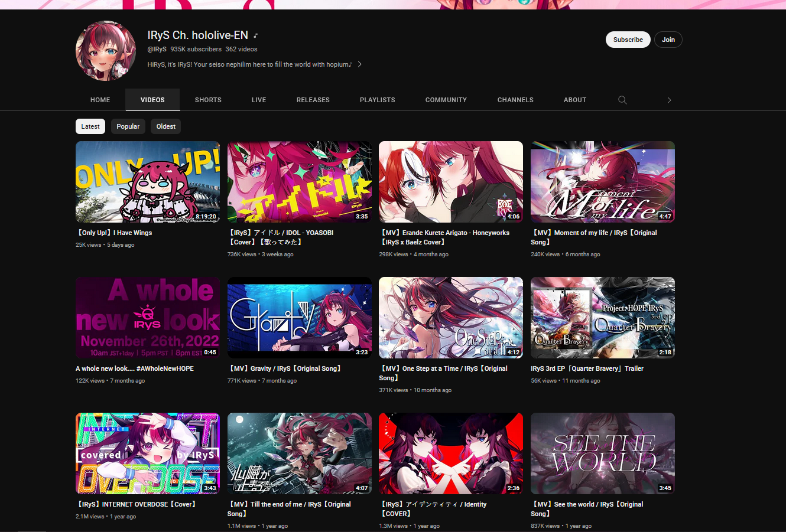The height and width of the screenshot is (532, 786).
Task: Click '122K views • 7 months ago' text
Action: 111,381
